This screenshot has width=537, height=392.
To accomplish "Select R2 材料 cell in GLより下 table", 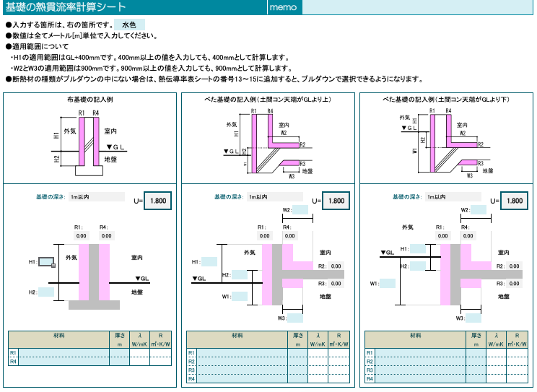I will (x=420, y=361).
